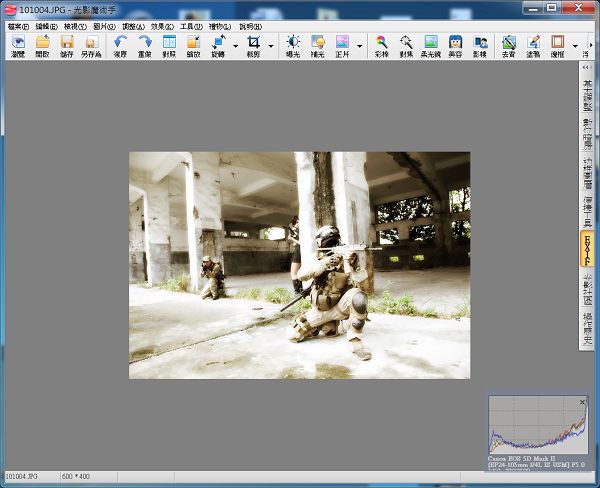Open the 瀏覽 browse tool
This screenshot has width=600, height=488.
18,46
